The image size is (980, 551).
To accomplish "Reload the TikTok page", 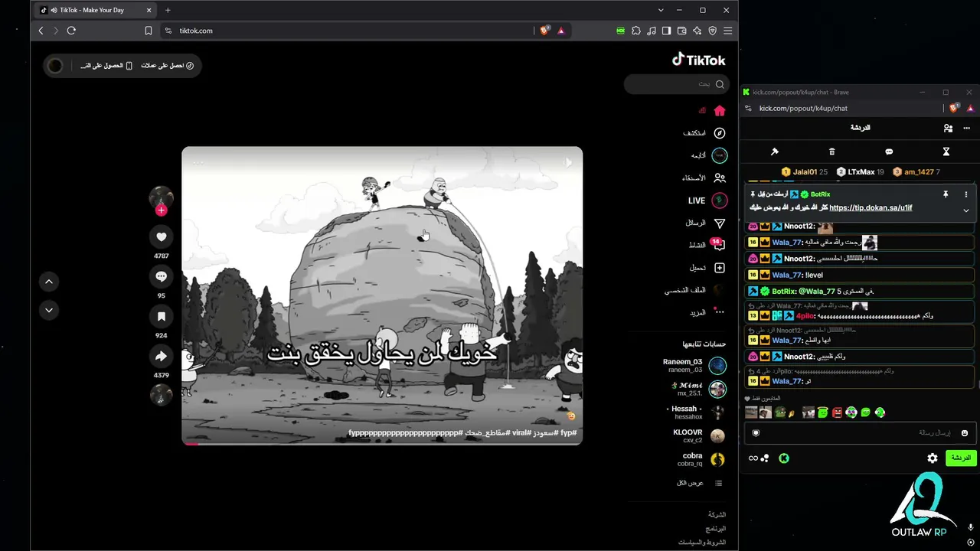I will (x=71, y=31).
